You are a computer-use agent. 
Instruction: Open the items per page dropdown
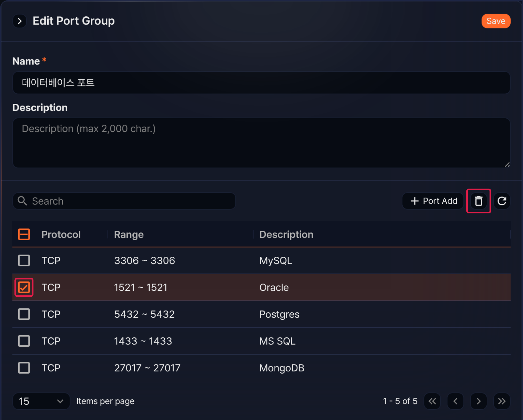pos(41,401)
